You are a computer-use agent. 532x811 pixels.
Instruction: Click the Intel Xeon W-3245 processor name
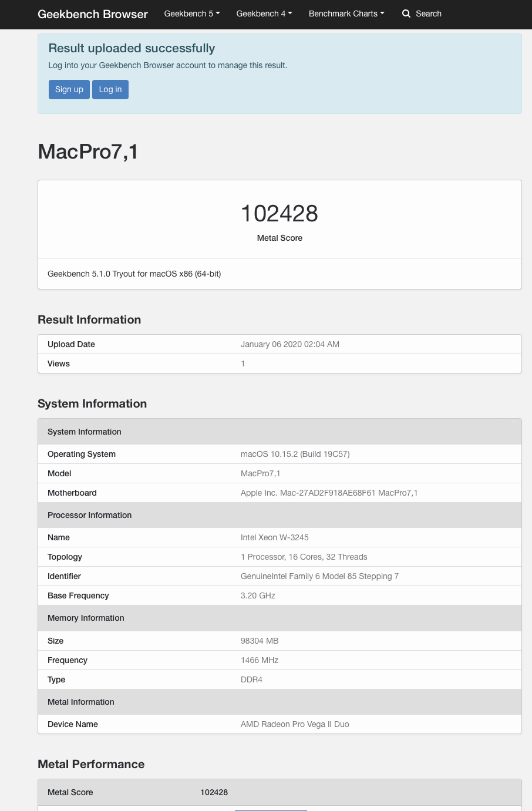[x=275, y=537]
